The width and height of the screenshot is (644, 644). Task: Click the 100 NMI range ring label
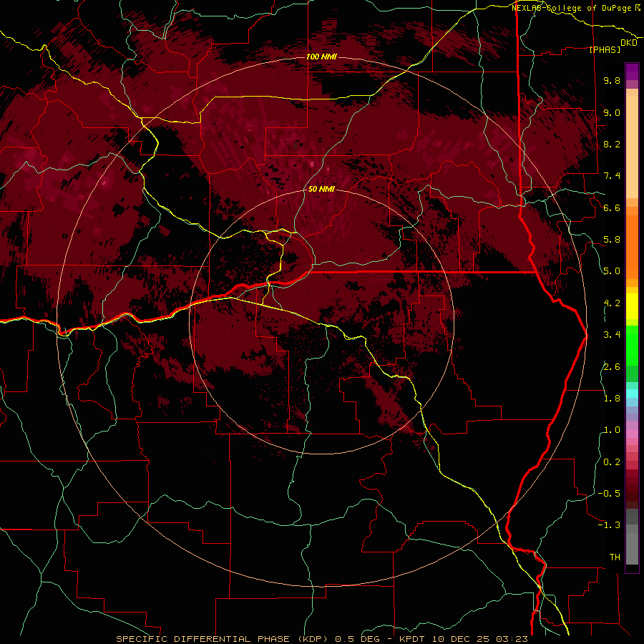click(321, 57)
